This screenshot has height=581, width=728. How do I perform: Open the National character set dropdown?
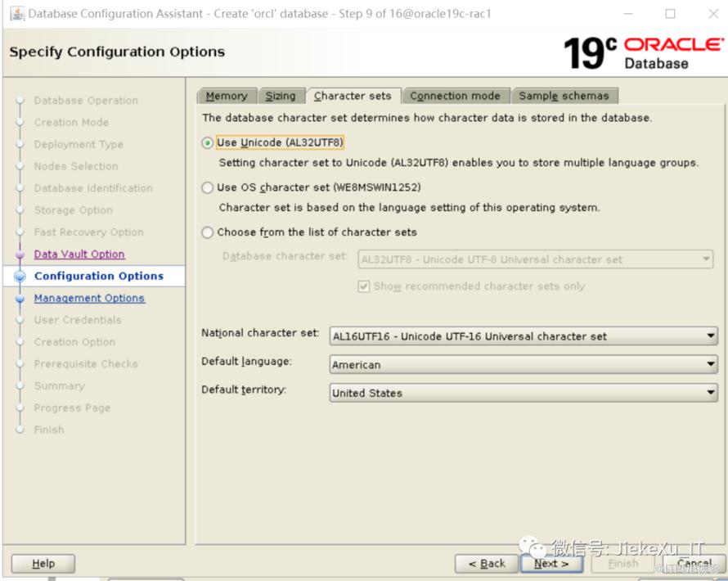click(x=524, y=336)
